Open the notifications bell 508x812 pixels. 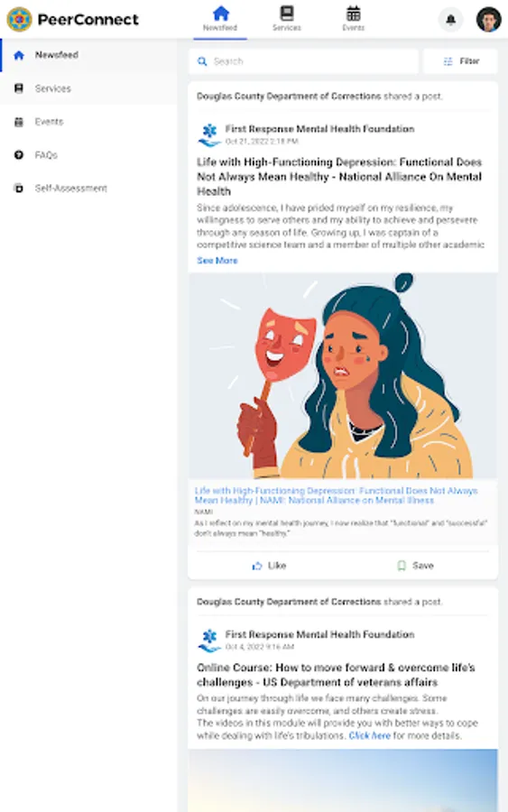[x=450, y=20]
